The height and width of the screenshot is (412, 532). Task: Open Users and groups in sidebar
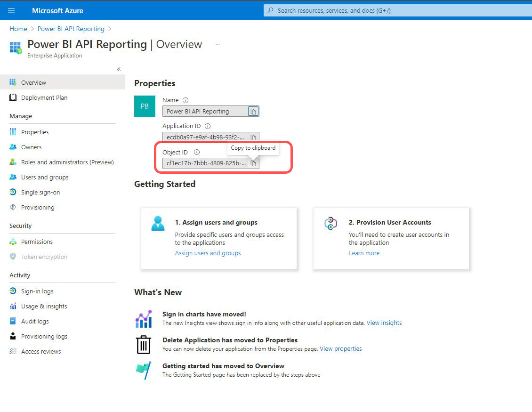tap(44, 177)
